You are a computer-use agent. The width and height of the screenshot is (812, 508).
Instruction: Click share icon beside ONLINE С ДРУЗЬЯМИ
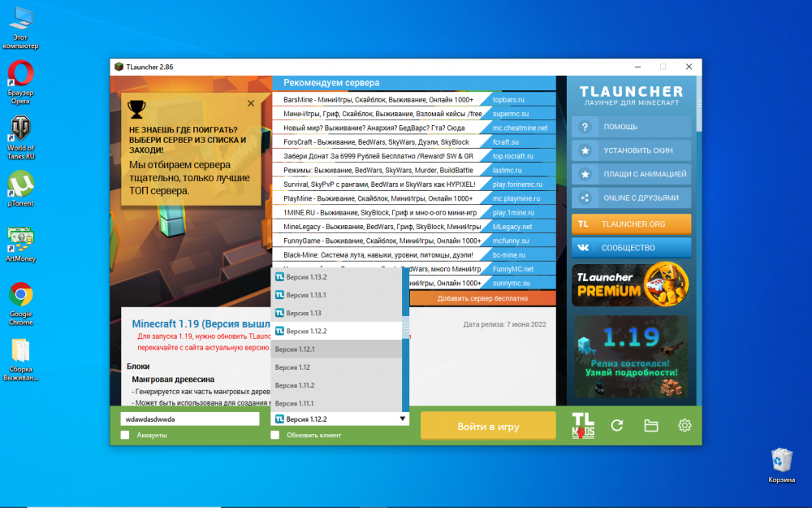coord(585,198)
